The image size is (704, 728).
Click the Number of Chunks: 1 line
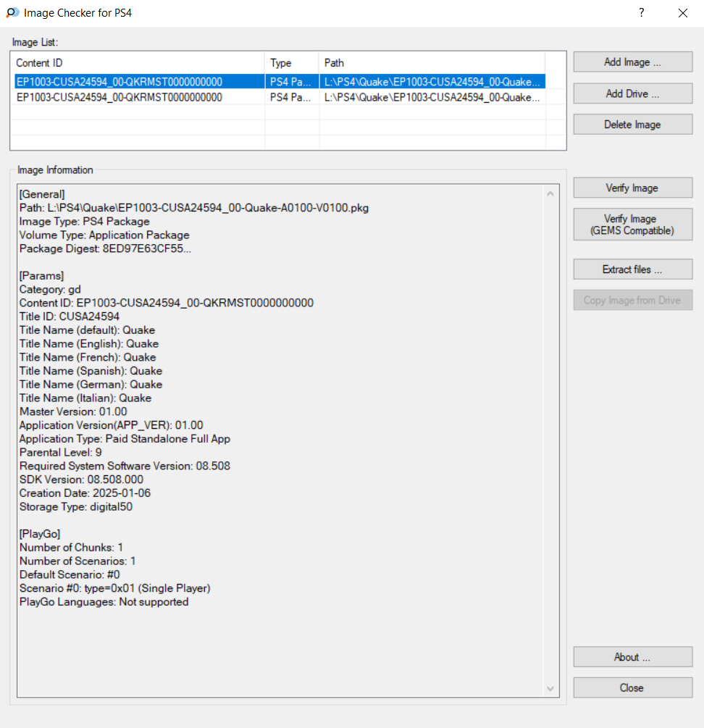click(x=72, y=548)
